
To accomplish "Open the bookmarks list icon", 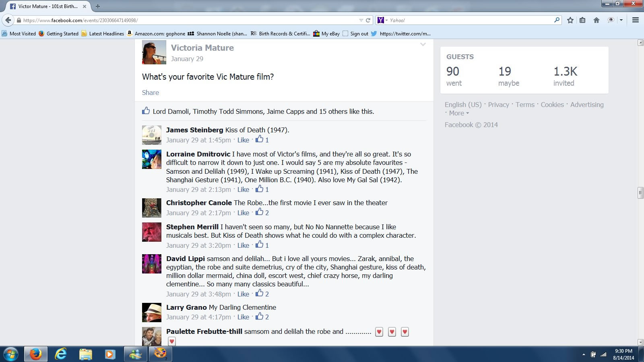I will pos(582,20).
